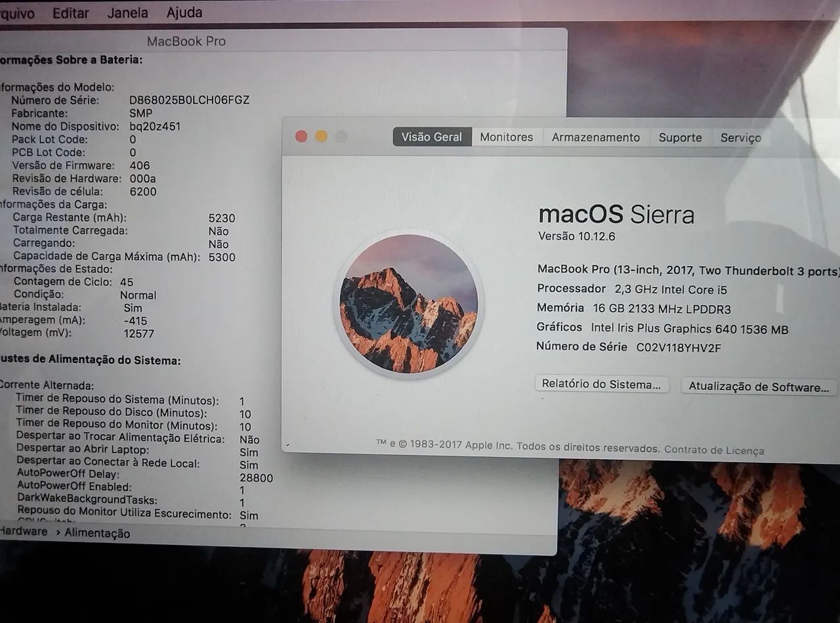Click the Ajustes de Alimentação do Sistema heading
Viewport: 840px width, 623px height.
pos(90,360)
